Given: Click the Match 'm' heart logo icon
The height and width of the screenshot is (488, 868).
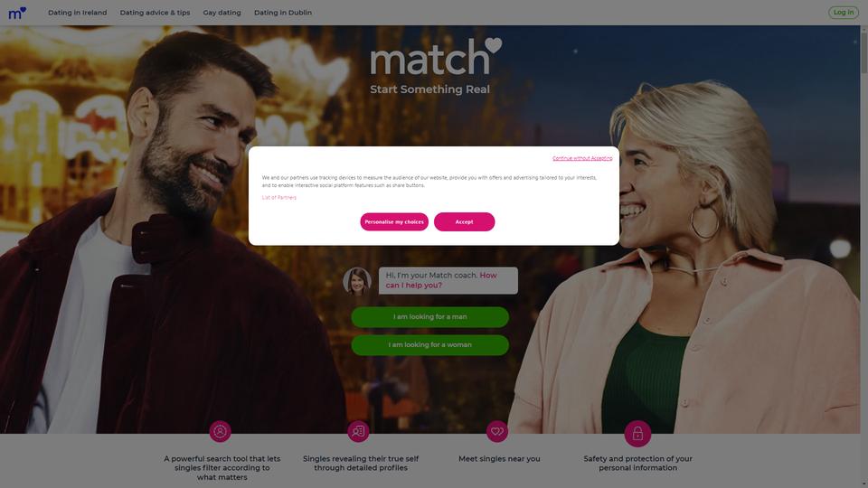Looking at the screenshot, I should pos(17,13).
